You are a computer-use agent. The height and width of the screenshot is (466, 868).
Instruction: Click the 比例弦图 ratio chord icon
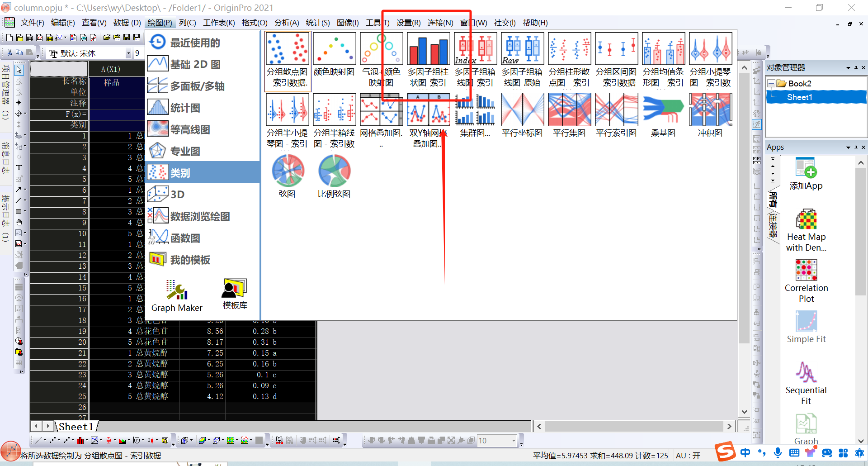click(334, 172)
